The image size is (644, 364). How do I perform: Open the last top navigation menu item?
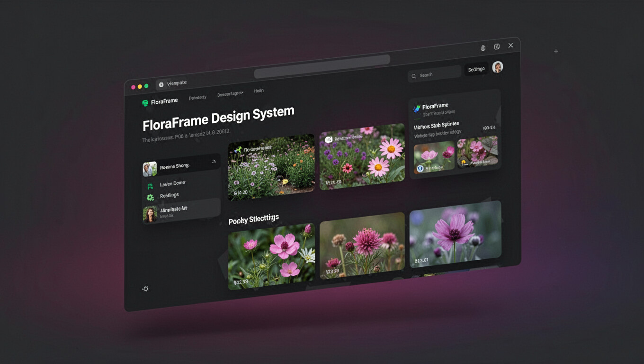click(259, 91)
